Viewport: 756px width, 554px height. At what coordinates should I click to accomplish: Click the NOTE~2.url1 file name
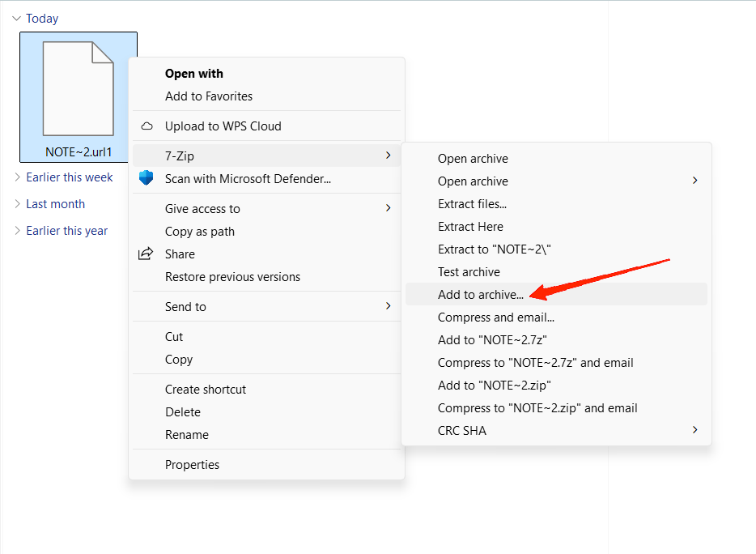(79, 152)
